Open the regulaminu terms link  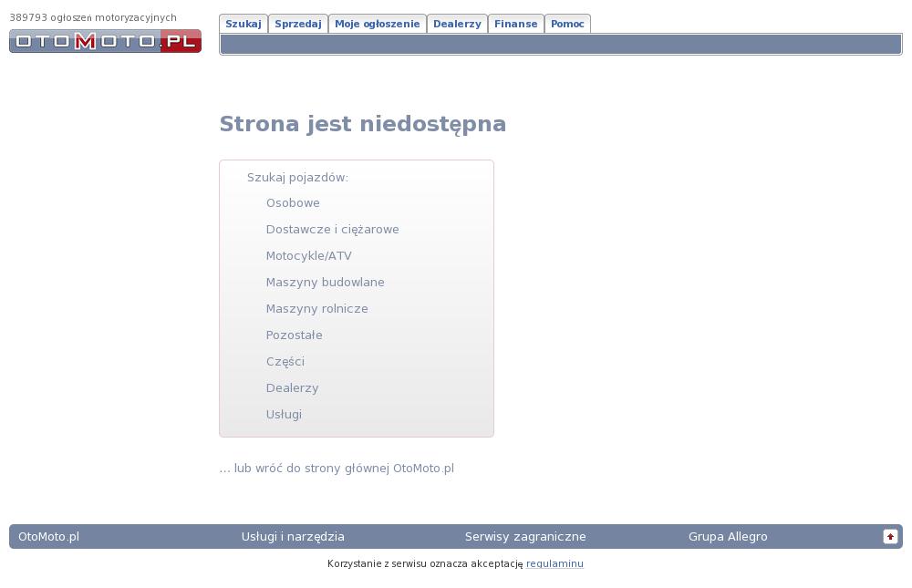click(x=554, y=564)
